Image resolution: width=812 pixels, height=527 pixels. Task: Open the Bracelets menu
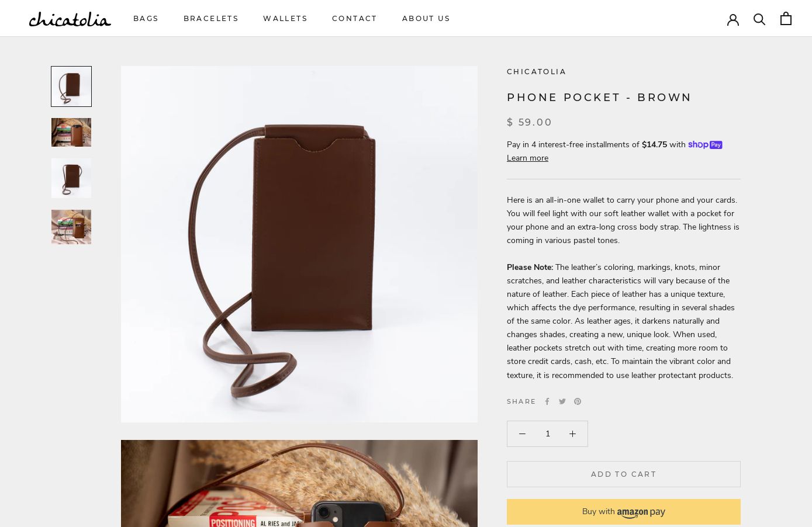211,19
